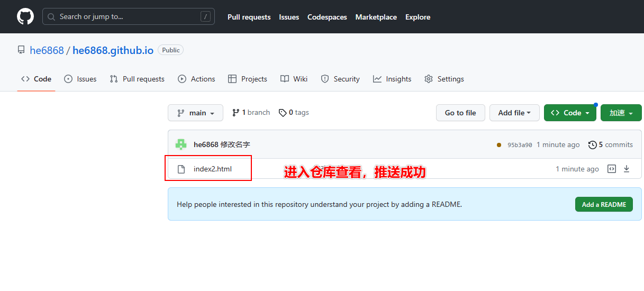The image size is (644, 291).
Task: Click the Go to file button
Action: (460, 113)
